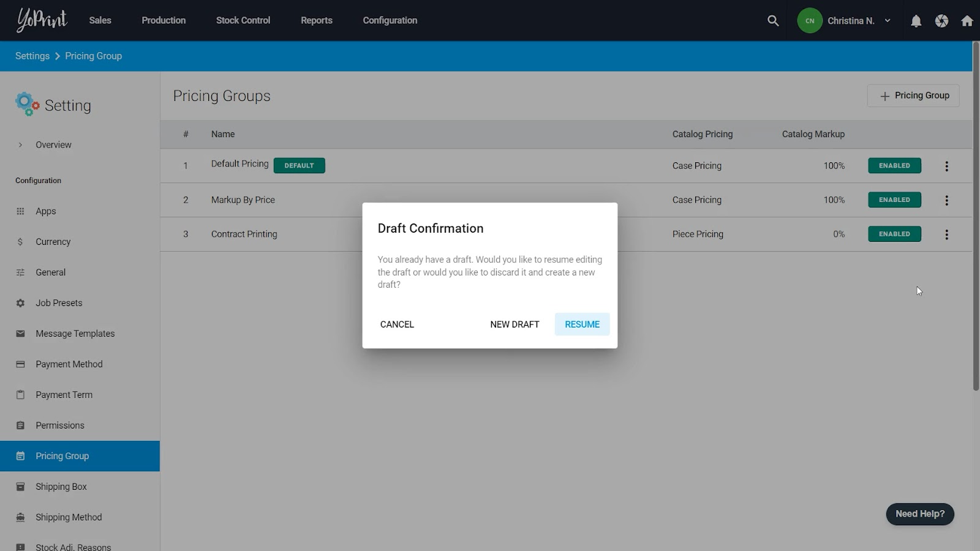Click the YoPrint logo
Screen dimensions: 980x551
pos(42,20)
